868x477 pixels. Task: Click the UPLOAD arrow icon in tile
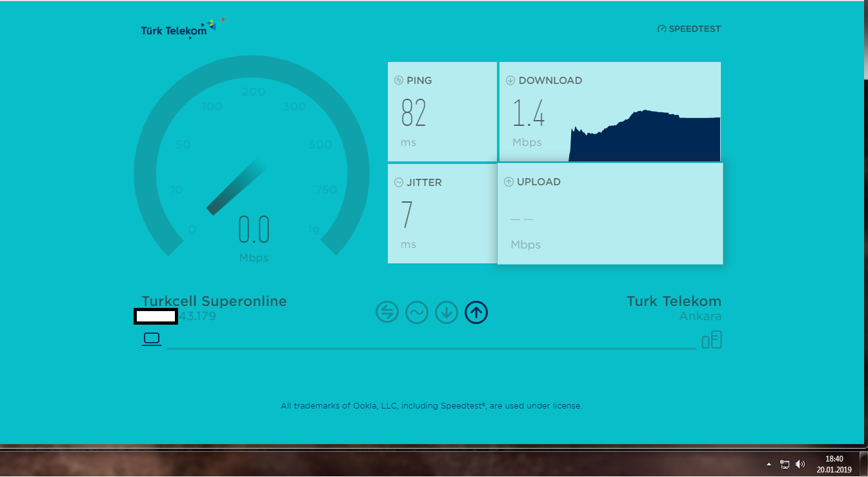click(509, 182)
